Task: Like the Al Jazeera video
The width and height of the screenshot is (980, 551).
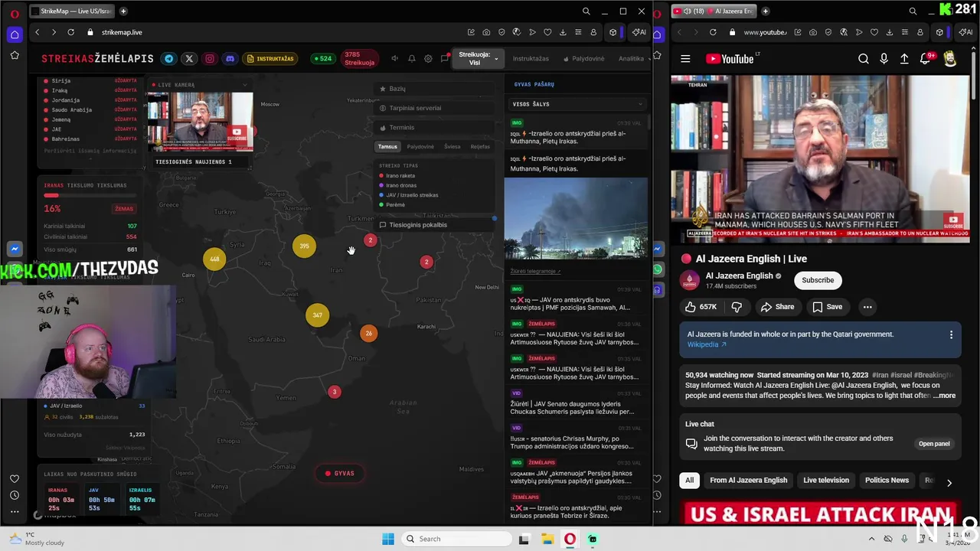Action: click(x=701, y=307)
